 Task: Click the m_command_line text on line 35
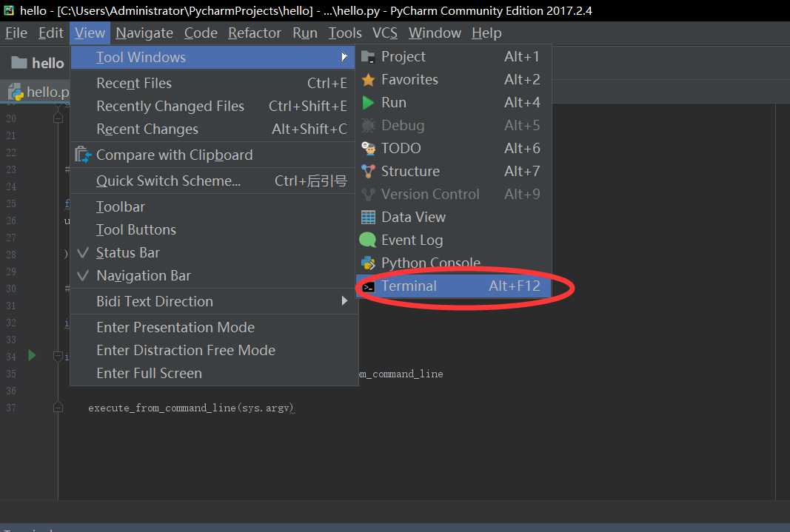pyautogui.click(x=401, y=374)
